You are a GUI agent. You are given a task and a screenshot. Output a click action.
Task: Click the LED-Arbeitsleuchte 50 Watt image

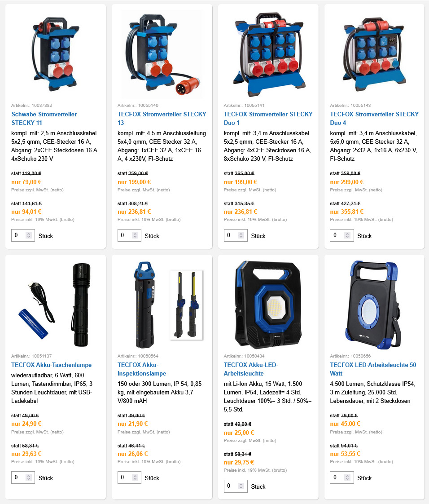(x=374, y=305)
